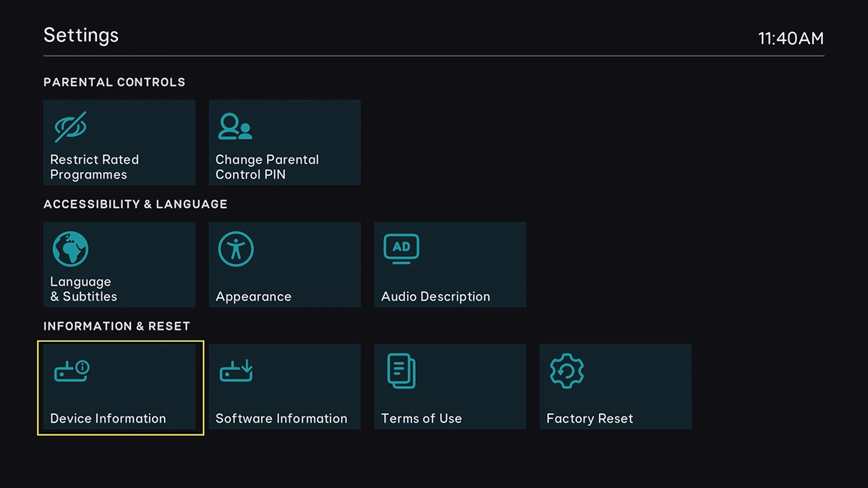This screenshot has height=488, width=868.
Task: Click the two-person Parental Control PIN icon
Action: (x=235, y=127)
